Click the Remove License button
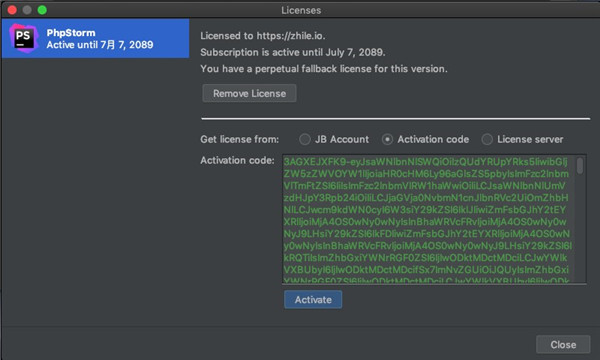The height and width of the screenshot is (360, 600). coord(249,93)
